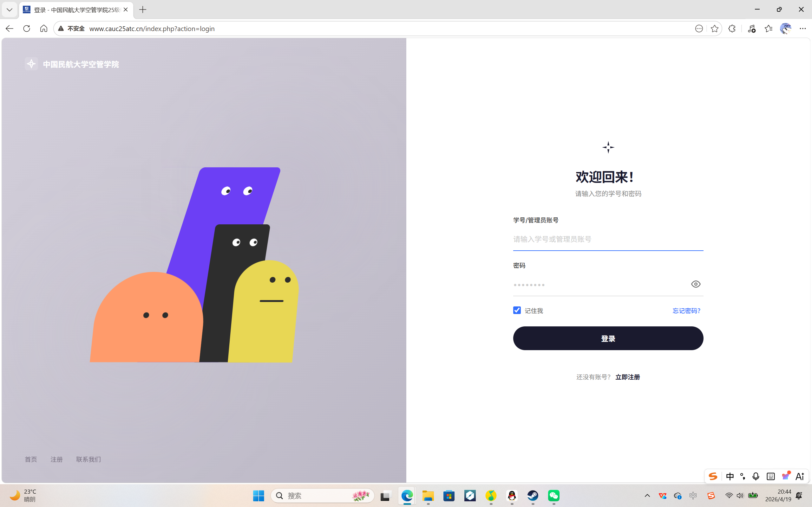The image size is (812, 507).
Task: Expand hidden system tray icons
Action: (x=647, y=496)
